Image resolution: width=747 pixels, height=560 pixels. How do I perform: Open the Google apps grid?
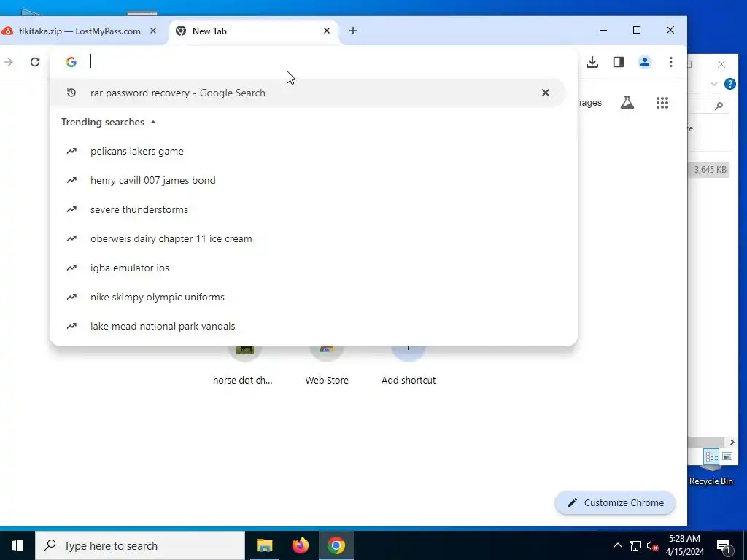662,103
